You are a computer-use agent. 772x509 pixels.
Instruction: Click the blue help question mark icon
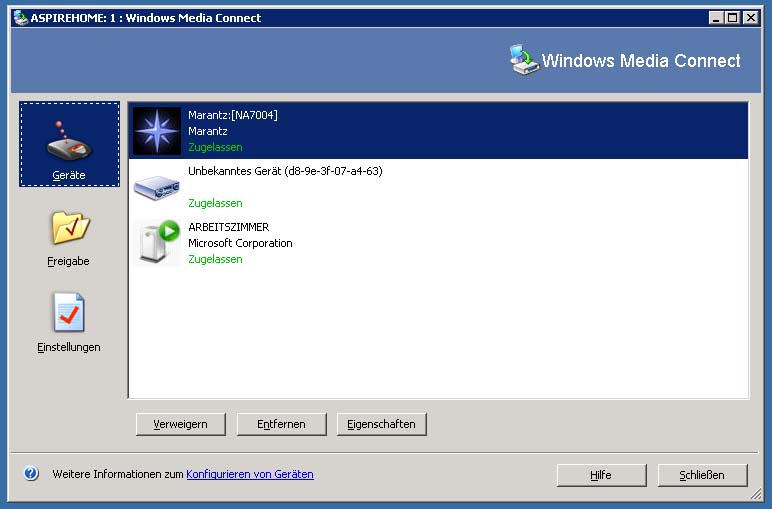click(x=31, y=474)
